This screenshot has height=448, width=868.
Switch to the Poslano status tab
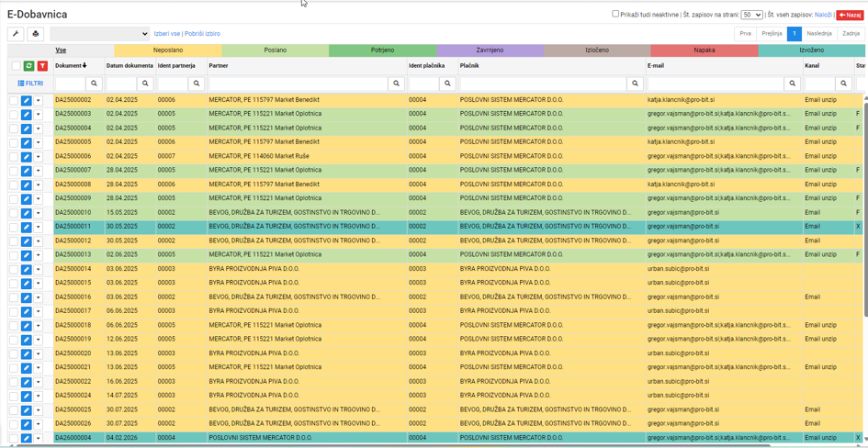click(x=276, y=50)
